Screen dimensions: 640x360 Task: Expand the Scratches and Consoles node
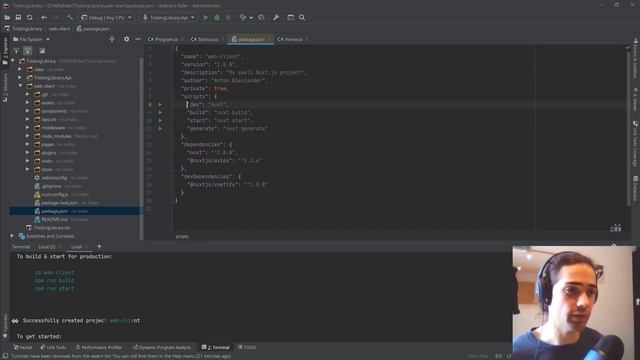pyautogui.click(x=12, y=236)
